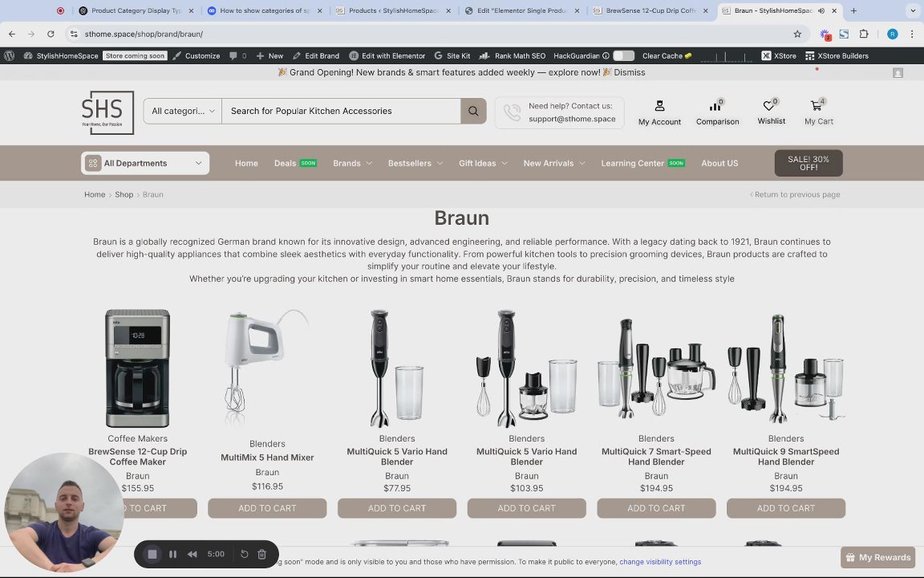Click change visibility settings link

pos(660,562)
